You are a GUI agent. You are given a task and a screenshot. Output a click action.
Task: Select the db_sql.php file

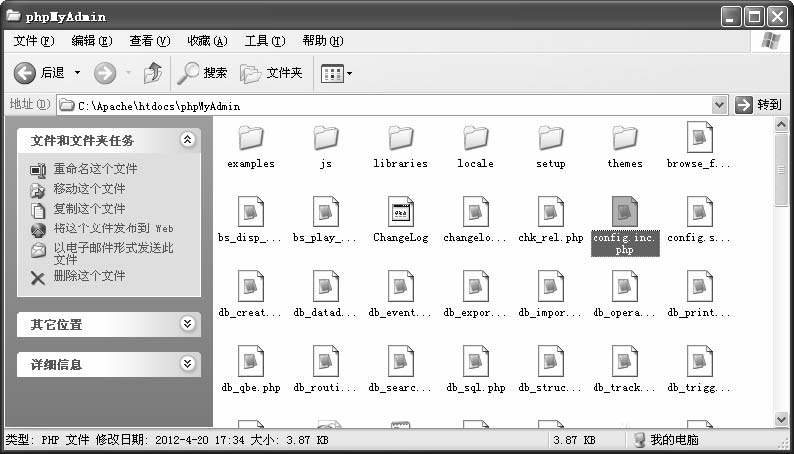pos(475,369)
